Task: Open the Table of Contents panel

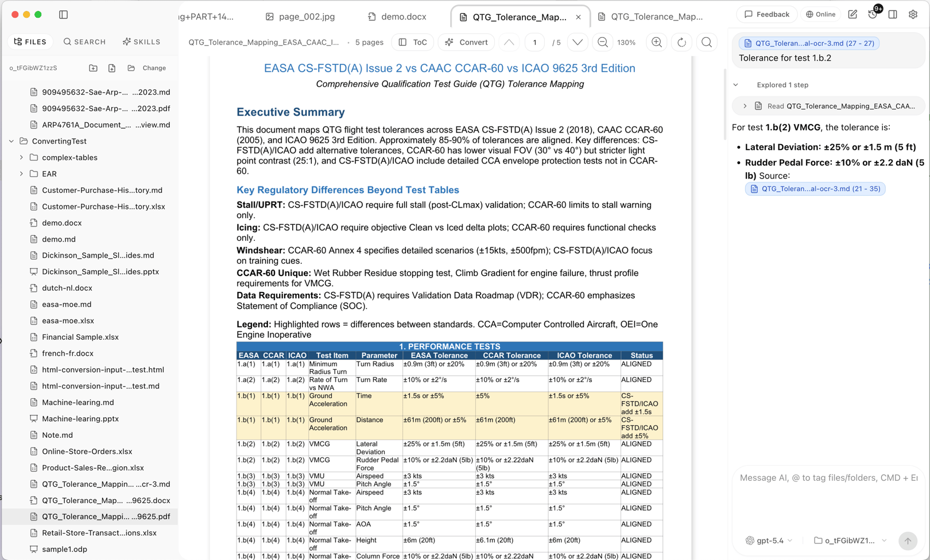Action: click(x=412, y=42)
